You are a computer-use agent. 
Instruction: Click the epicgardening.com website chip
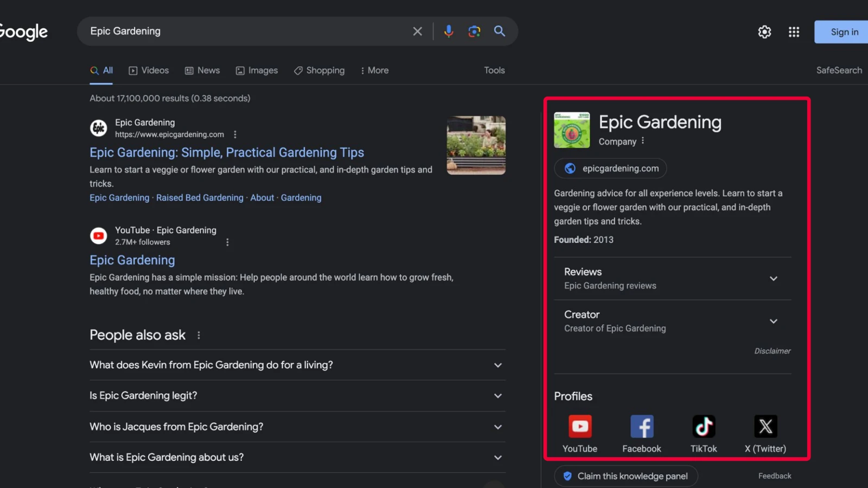click(610, 169)
